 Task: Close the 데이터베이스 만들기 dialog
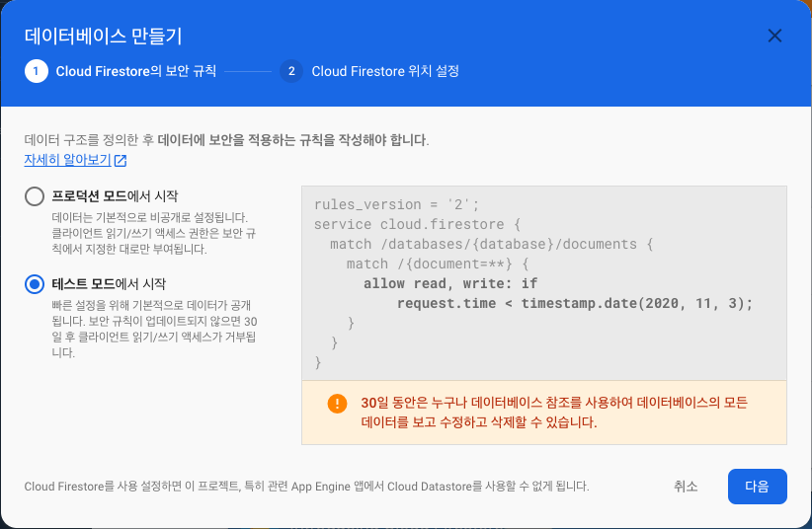click(x=774, y=36)
